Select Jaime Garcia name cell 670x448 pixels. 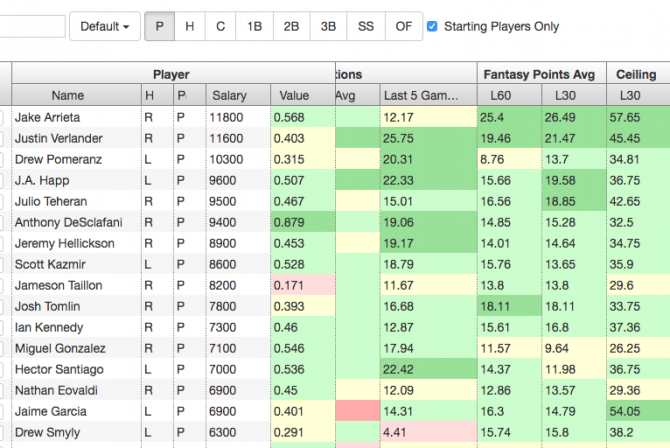(x=76, y=411)
